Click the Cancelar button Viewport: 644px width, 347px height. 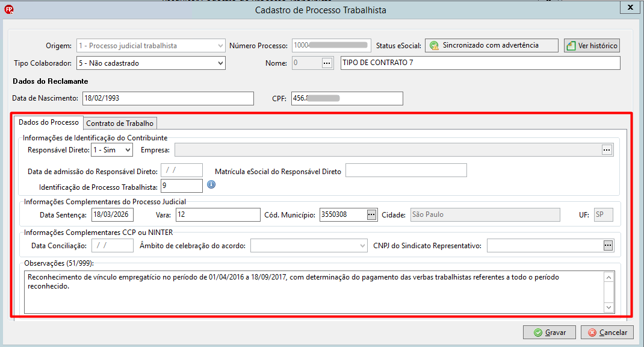tap(607, 332)
